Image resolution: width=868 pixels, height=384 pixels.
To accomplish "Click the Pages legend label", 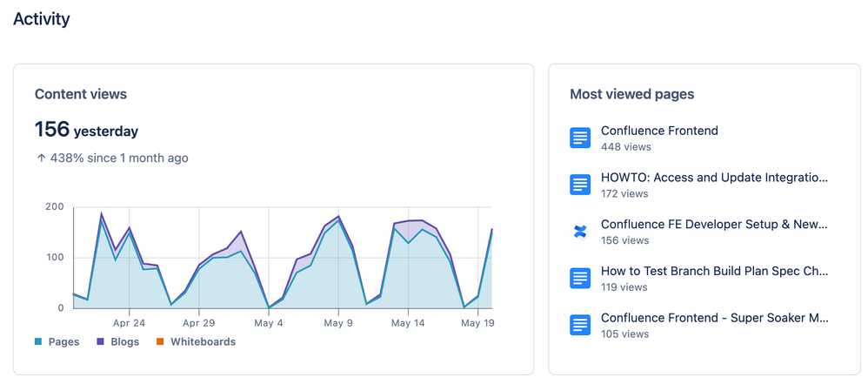I will [x=63, y=342].
